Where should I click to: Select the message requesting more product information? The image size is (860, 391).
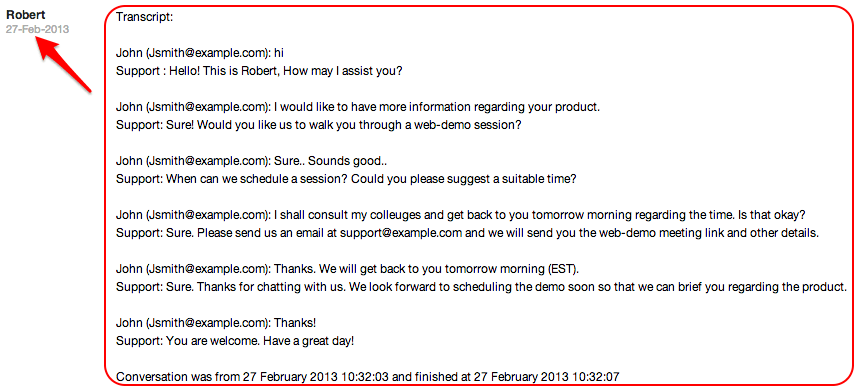click(x=358, y=107)
